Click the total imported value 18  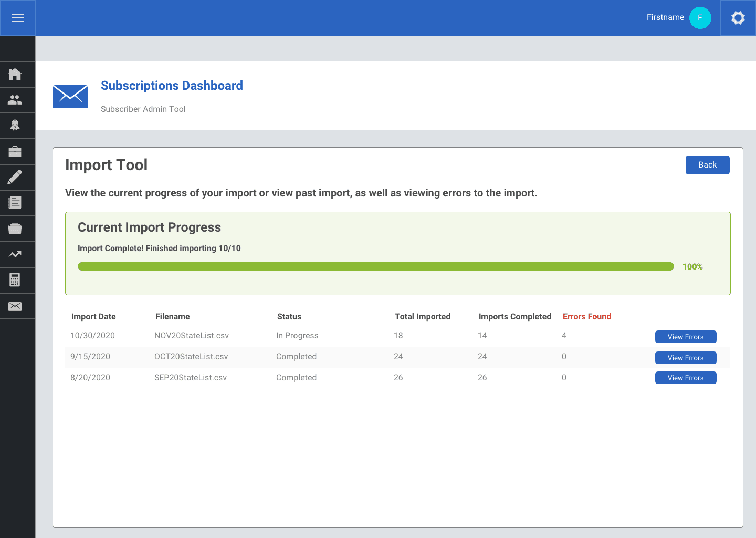[398, 336]
